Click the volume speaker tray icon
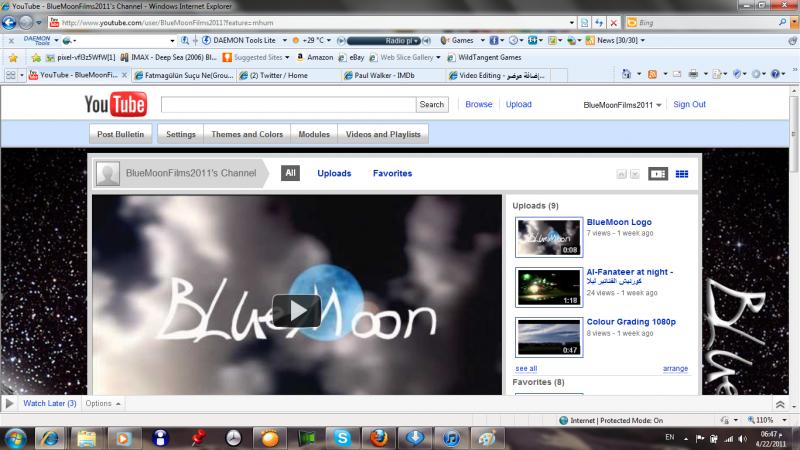The width and height of the screenshot is (800, 450). 743,439
